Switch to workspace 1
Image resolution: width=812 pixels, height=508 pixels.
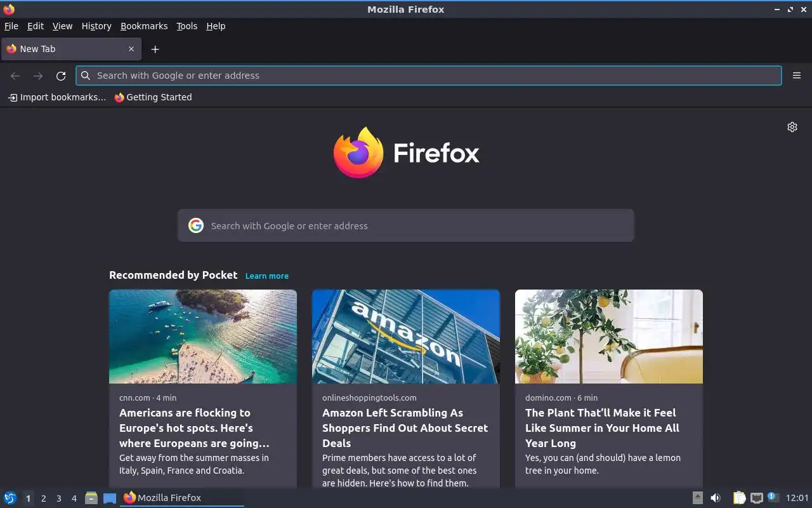pos(28,498)
